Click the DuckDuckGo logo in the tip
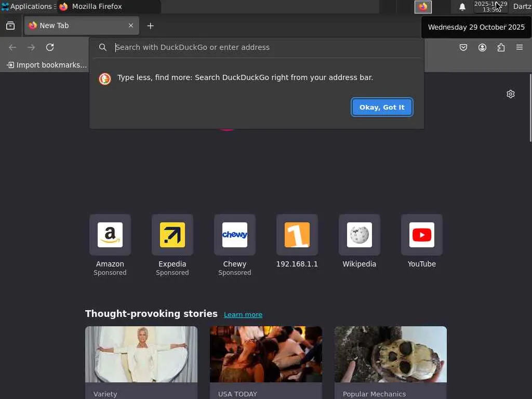 105,79
